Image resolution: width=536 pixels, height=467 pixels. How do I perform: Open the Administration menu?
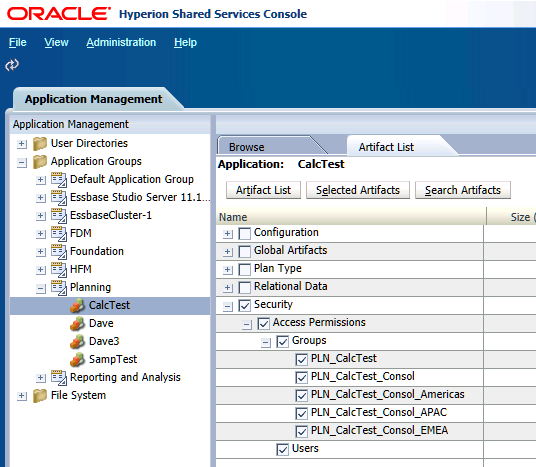click(x=121, y=42)
